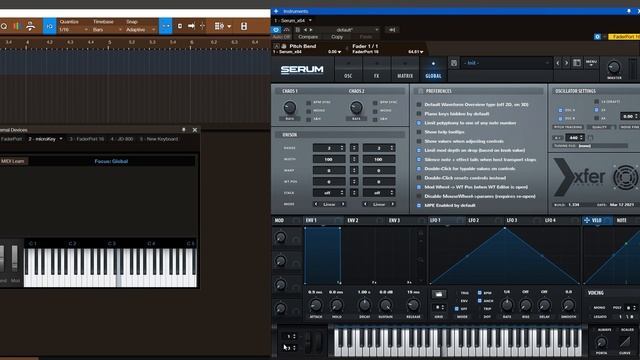The image size is (640, 360).
Task: Go to previous Serum preset arrow
Action: click(558, 63)
